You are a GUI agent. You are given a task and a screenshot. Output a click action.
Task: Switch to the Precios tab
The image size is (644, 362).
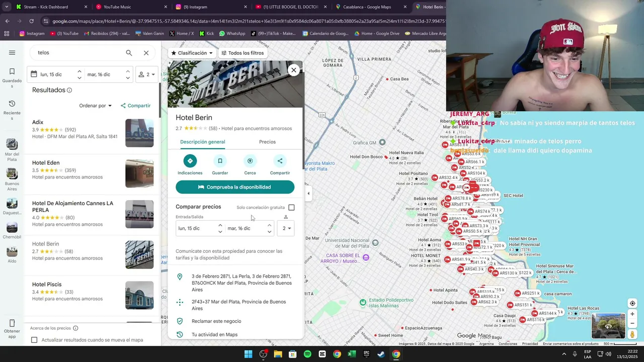click(267, 142)
